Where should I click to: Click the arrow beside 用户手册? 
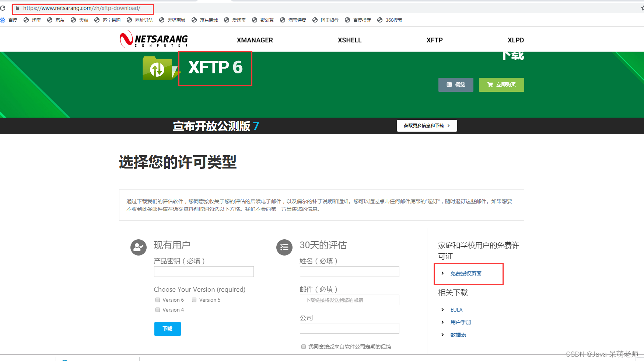(442, 322)
